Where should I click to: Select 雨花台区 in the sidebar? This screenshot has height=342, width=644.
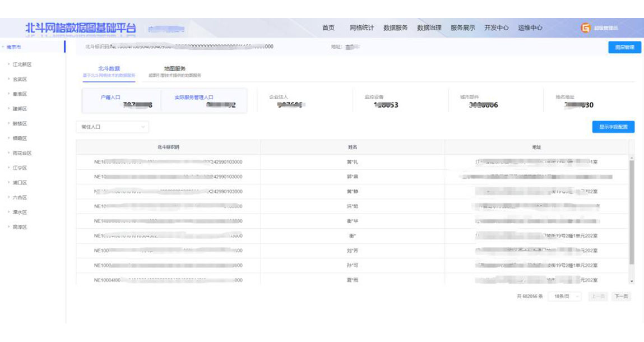(22, 153)
